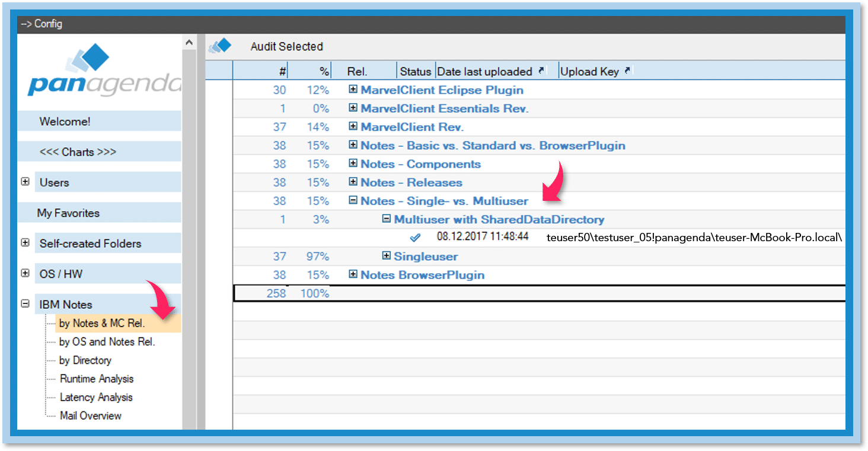This screenshot has width=868, height=451.
Task: Expand MarvelClient Eclipse Plugin row
Action: pyautogui.click(x=353, y=89)
